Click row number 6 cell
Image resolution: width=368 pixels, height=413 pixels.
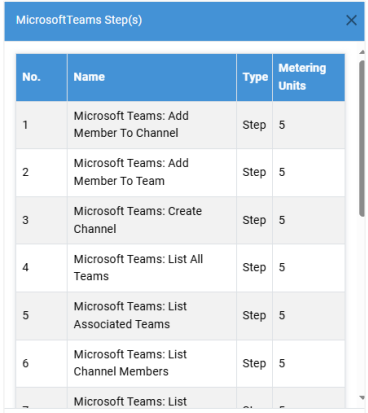click(x=41, y=364)
